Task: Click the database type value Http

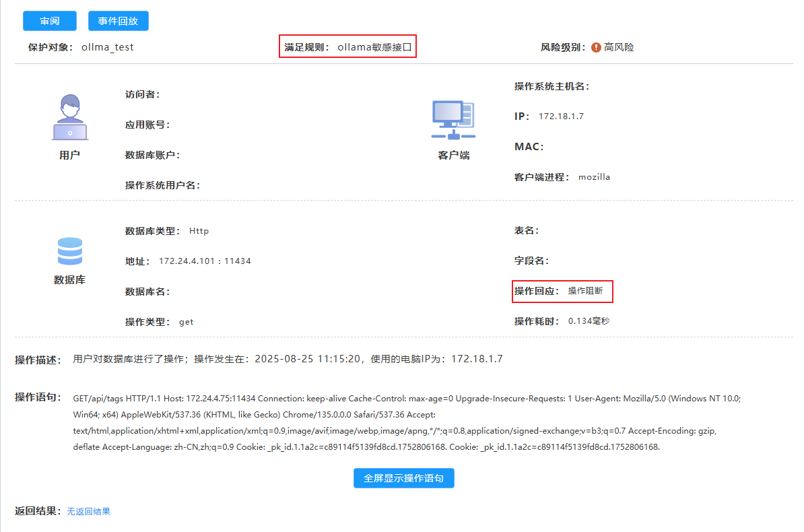Action: coord(199,231)
